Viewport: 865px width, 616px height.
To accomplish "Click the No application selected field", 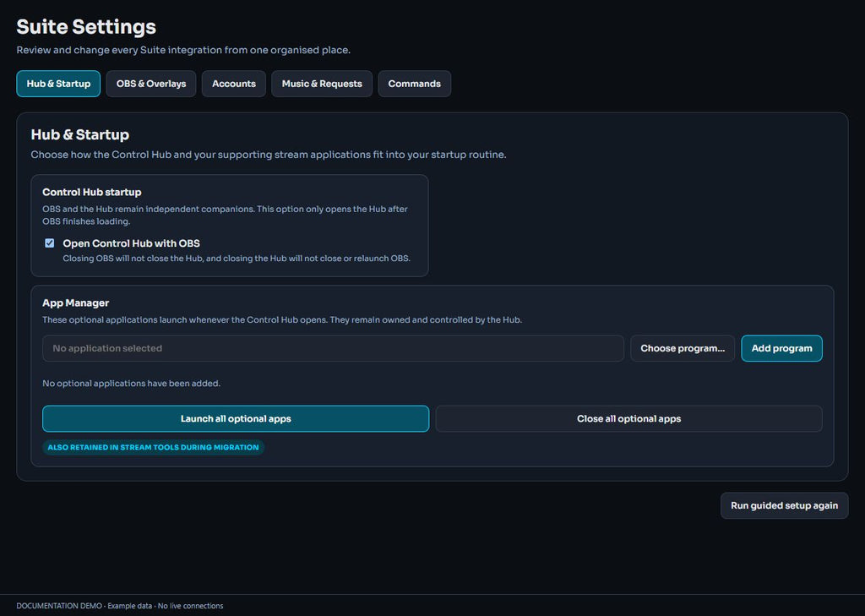I will click(x=333, y=348).
